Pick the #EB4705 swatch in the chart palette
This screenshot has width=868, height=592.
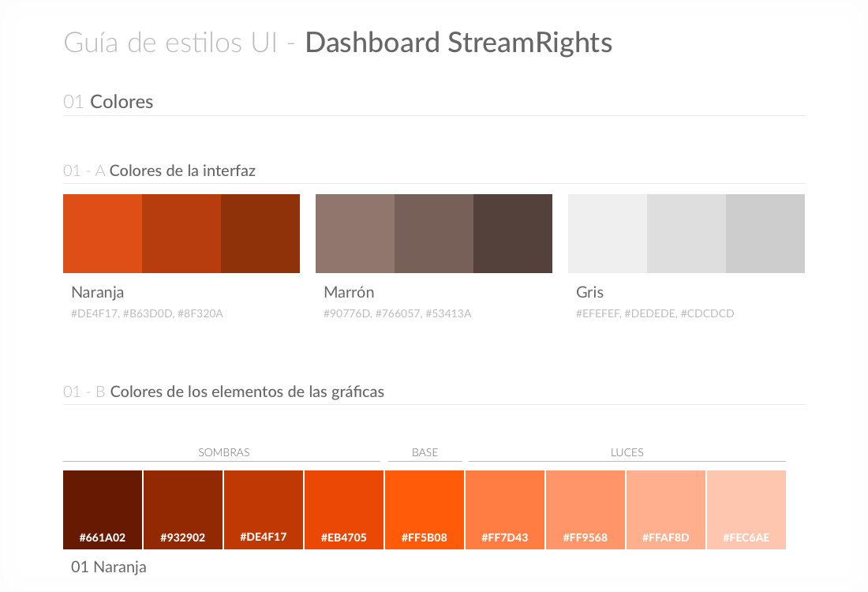[344, 509]
